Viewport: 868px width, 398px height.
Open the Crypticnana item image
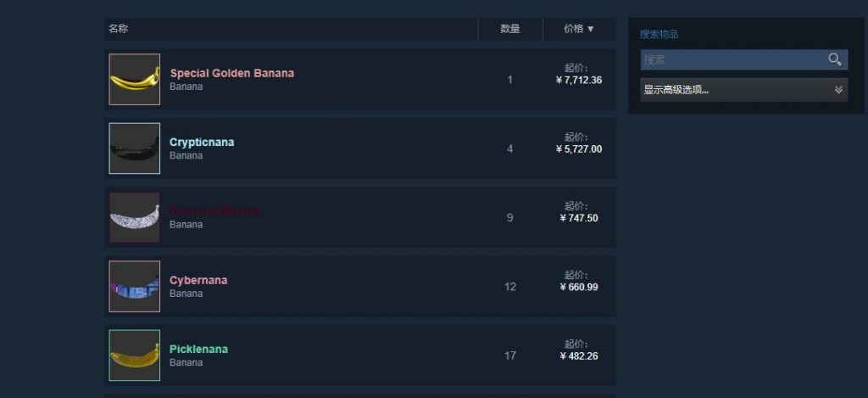coord(135,149)
